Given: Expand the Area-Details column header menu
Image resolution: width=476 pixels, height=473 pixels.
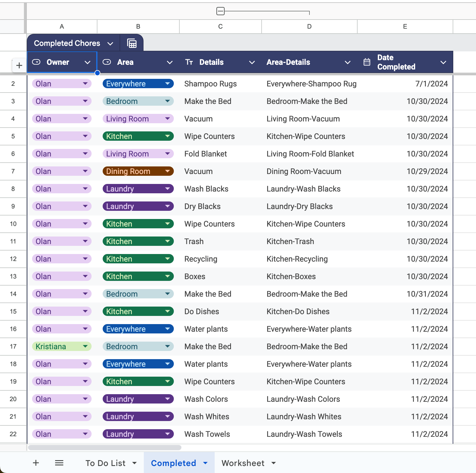Looking at the screenshot, I should coord(347,62).
